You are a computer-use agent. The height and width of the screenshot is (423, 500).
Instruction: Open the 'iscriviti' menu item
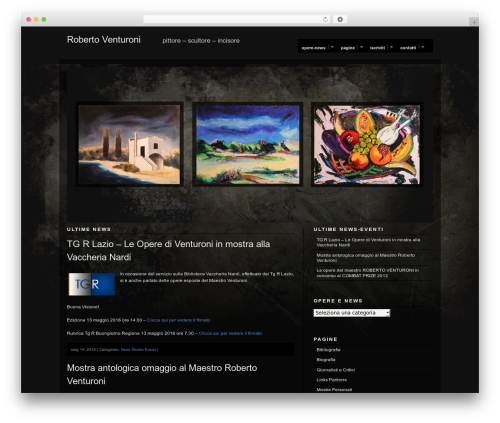pyautogui.click(x=377, y=48)
